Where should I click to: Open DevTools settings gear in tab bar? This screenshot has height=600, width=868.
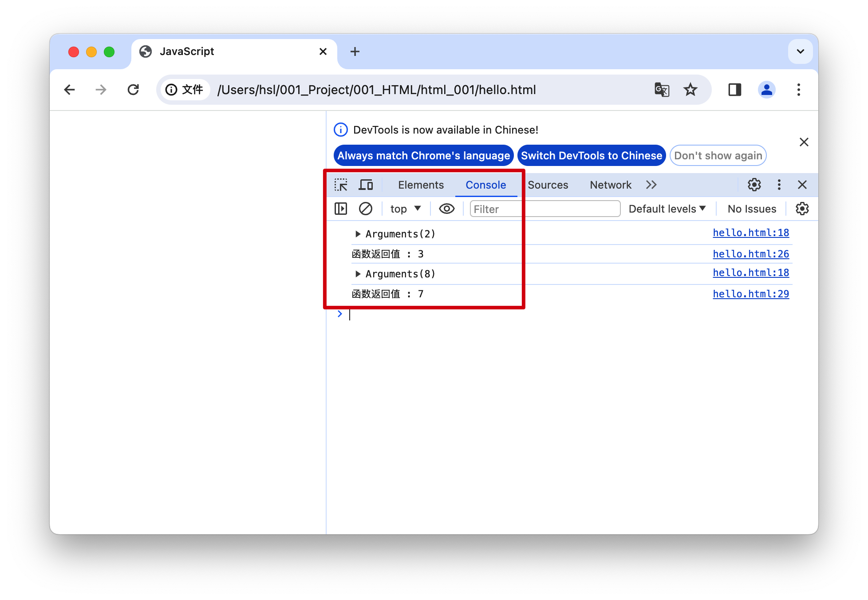point(754,185)
